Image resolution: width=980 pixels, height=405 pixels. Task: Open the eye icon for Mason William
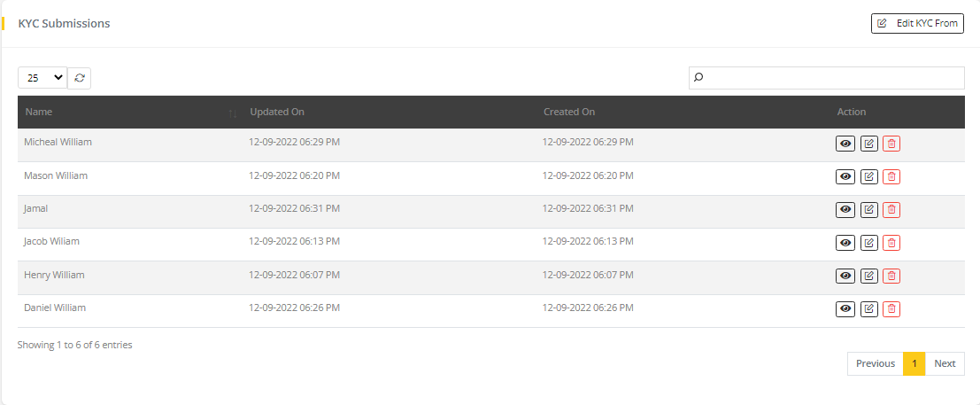[845, 176]
